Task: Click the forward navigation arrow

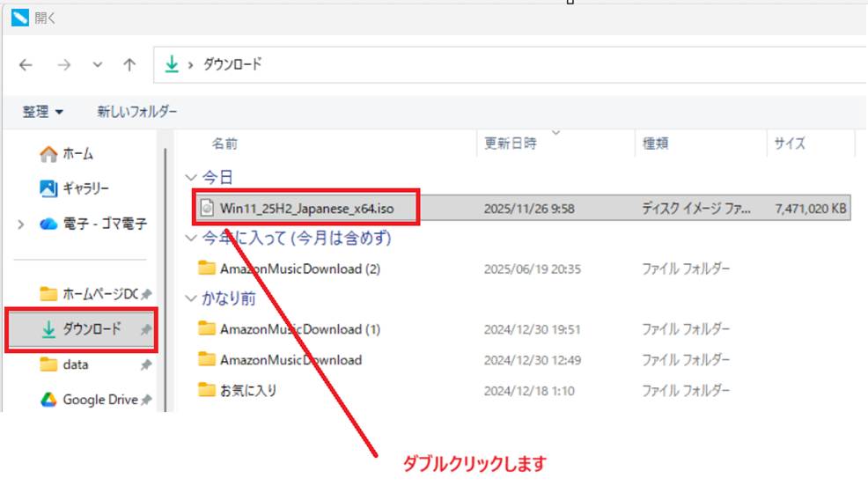Action: pyautogui.click(x=63, y=64)
